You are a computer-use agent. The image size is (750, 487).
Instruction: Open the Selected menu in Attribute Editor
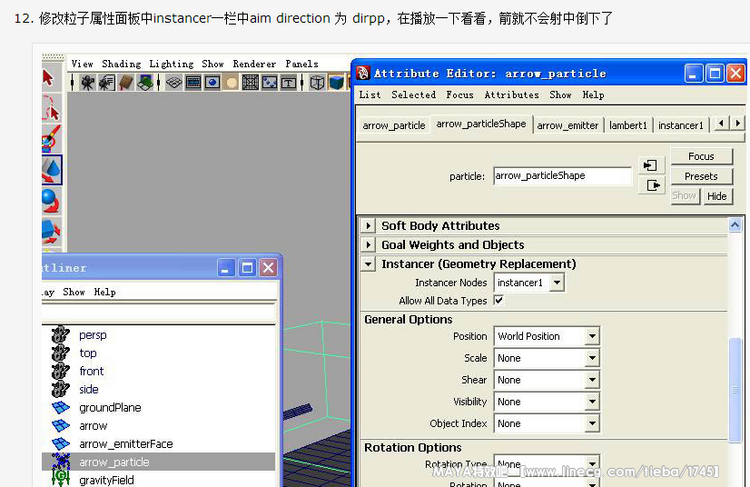[413, 95]
